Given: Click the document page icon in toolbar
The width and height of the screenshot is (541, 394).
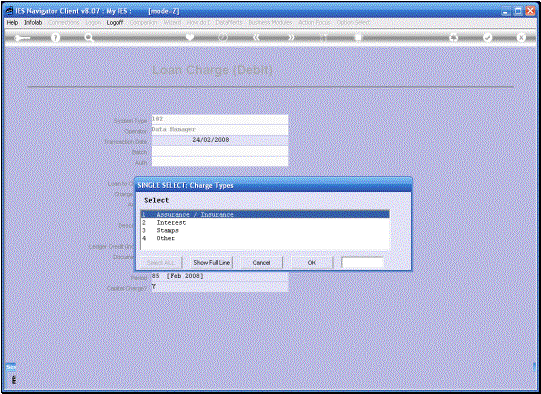Looking at the screenshot, I should [x=358, y=37].
